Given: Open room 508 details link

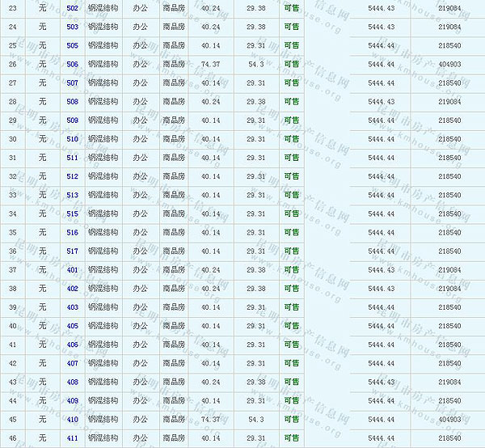Looking at the screenshot, I should [x=73, y=102].
